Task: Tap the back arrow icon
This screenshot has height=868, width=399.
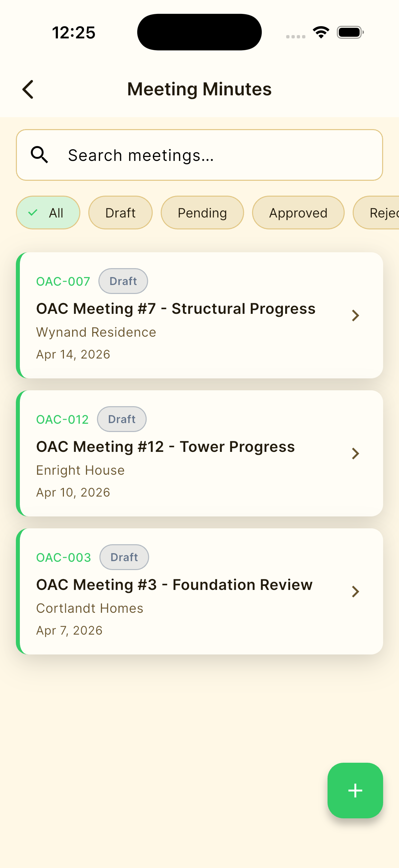Action: click(x=28, y=89)
